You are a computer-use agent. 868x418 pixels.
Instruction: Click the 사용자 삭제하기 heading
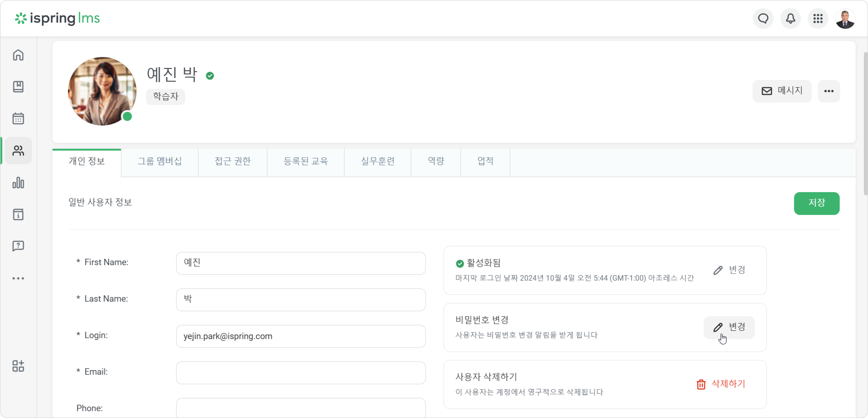click(486, 377)
